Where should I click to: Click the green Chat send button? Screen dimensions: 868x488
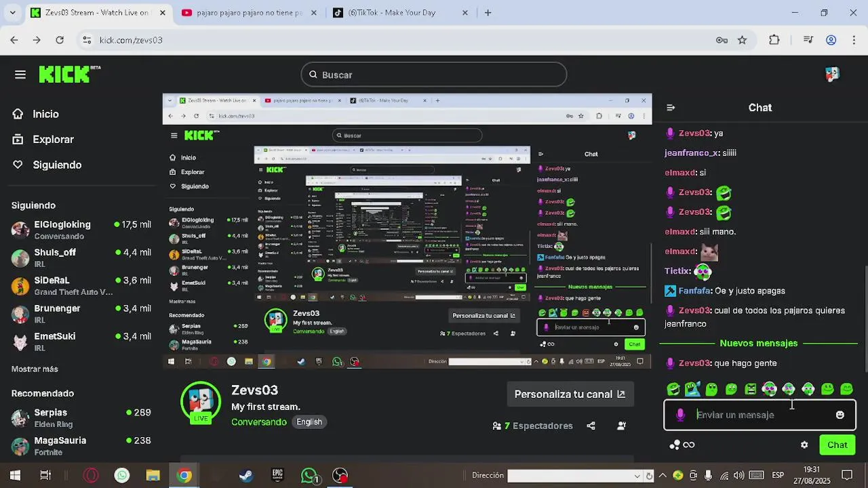point(837,445)
